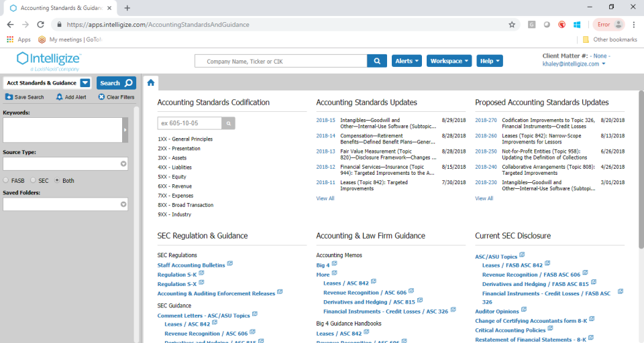Click the Add Alert bell icon
The width and height of the screenshot is (644, 343).
pyautogui.click(x=59, y=97)
